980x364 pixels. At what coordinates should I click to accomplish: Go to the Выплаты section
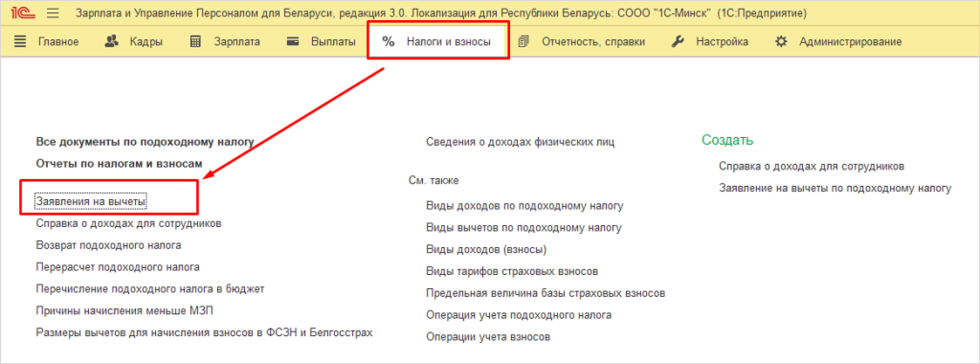[x=333, y=42]
